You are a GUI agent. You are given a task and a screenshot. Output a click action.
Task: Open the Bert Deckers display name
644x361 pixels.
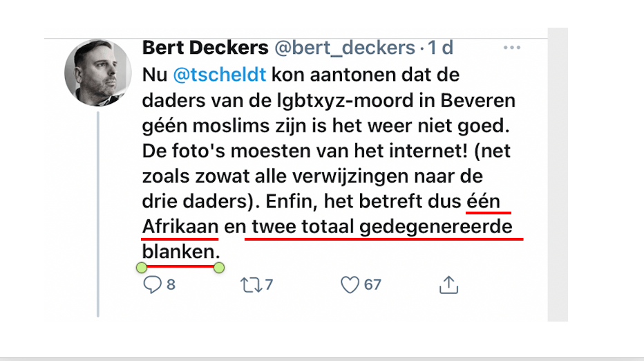[205, 48]
